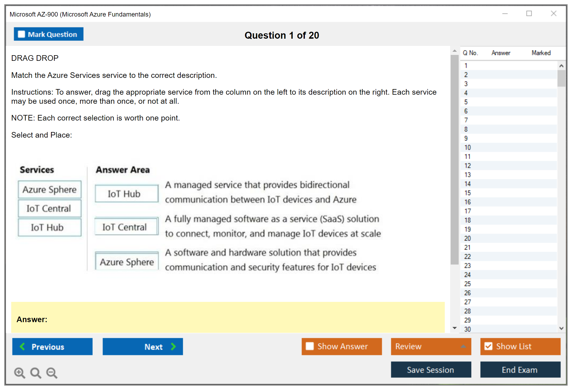Click the main pane scroll-up arrow
574x392 pixels.
tap(455, 51)
